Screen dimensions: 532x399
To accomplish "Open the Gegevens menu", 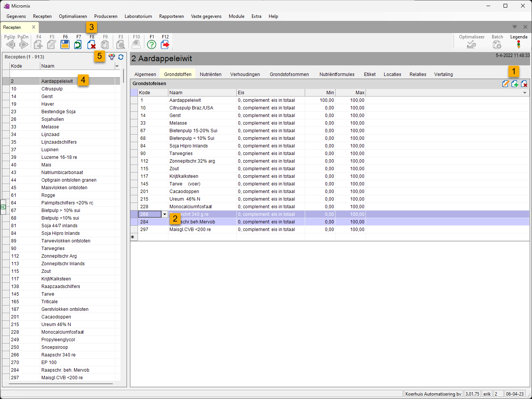I will tap(16, 16).
